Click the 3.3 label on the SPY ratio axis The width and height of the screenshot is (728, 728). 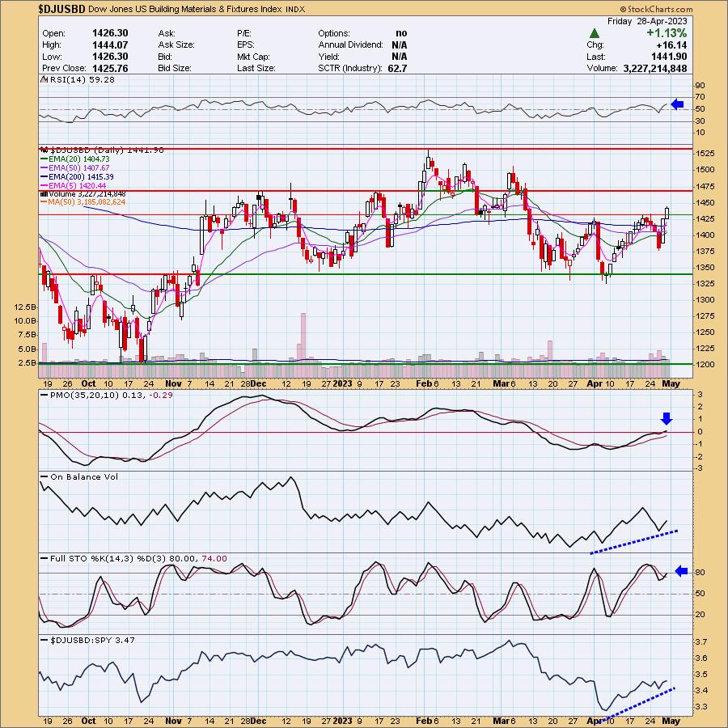point(701,707)
